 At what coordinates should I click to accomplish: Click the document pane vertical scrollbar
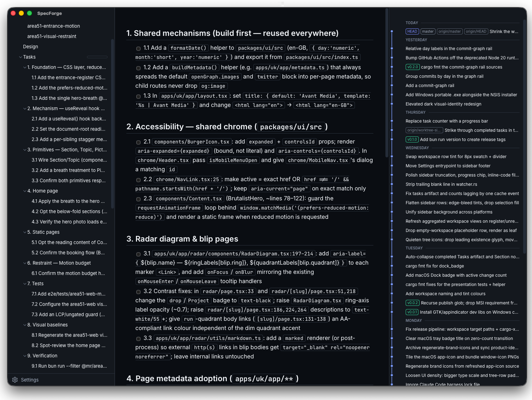pyautogui.click(x=387, y=83)
